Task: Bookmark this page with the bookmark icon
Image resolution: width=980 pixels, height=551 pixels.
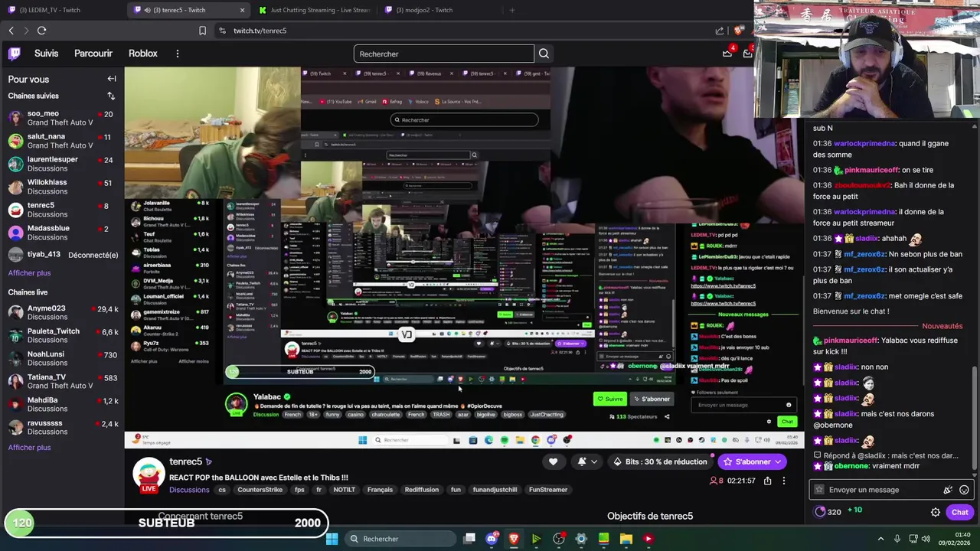Action: click(202, 31)
